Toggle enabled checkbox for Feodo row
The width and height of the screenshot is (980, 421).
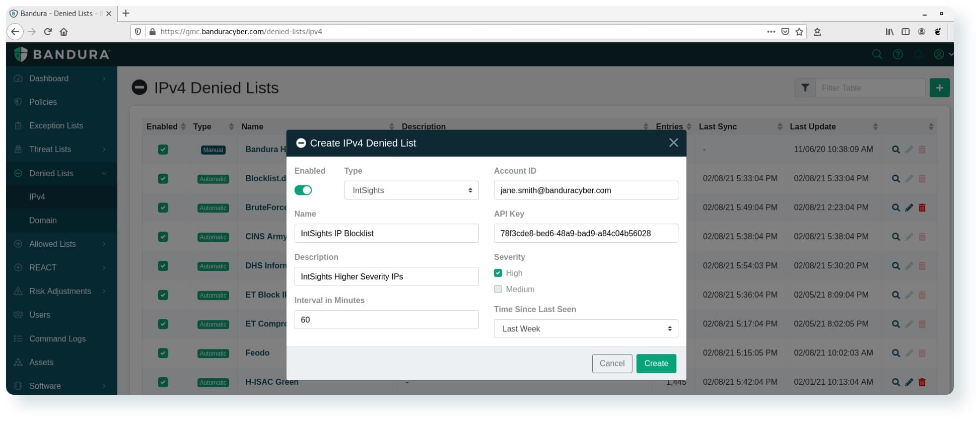point(163,353)
